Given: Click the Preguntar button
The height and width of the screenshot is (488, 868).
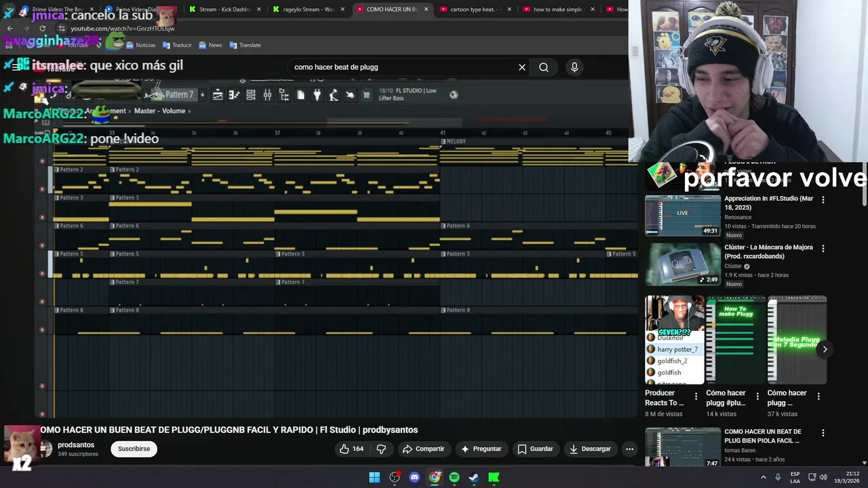Looking at the screenshot, I should pos(481,449).
